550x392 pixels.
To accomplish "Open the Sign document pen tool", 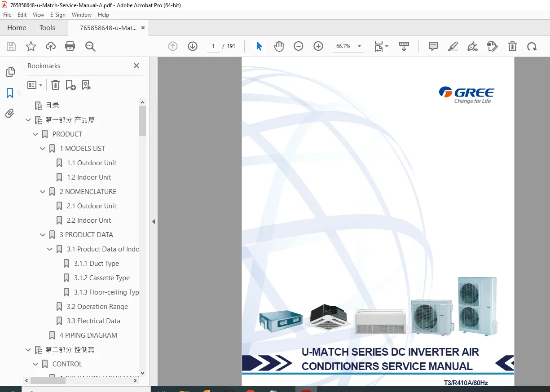I will 472,46.
